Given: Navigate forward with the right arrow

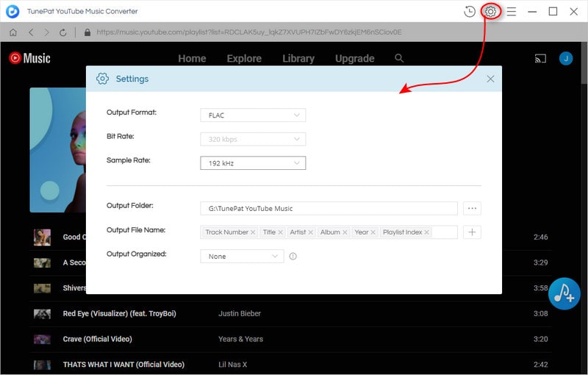Looking at the screenshot, I should click(x=46, y=32).
